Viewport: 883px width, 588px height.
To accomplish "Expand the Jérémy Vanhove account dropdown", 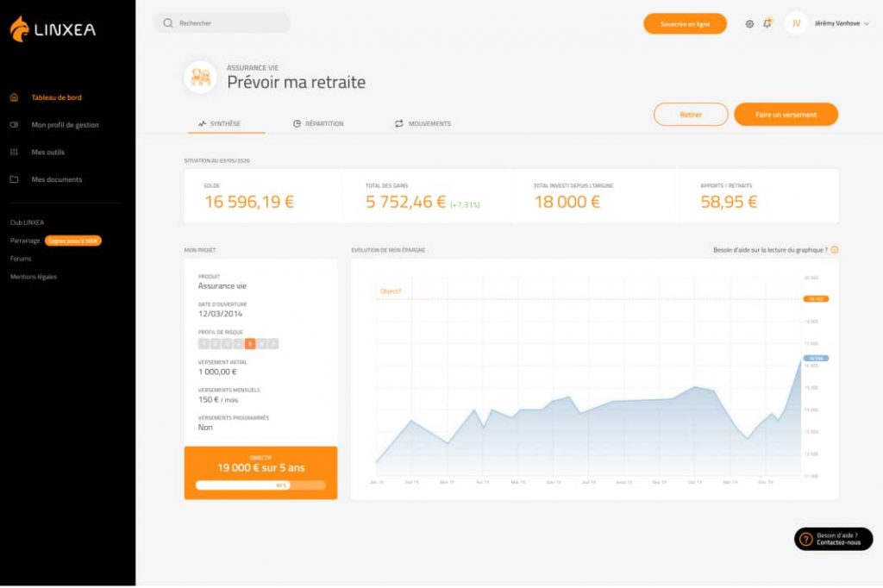I will (x=867, y=24).
